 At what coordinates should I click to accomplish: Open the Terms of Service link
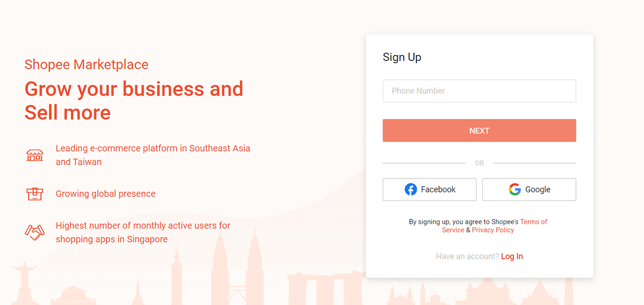(494, 226)
